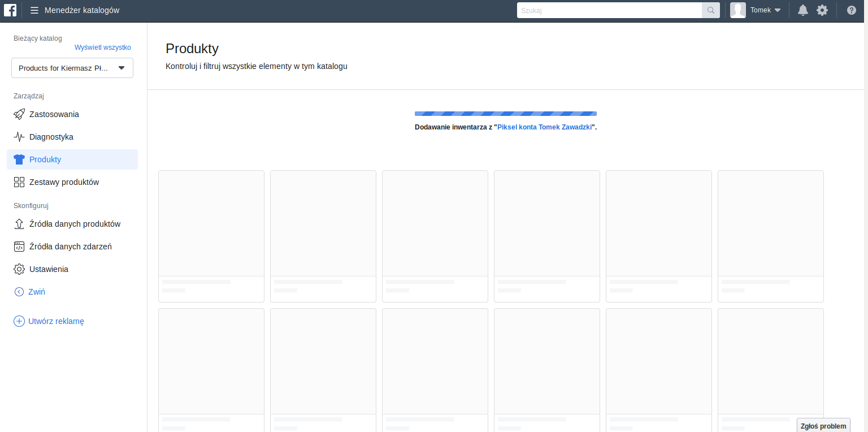This screenshot has height=432, width=868.
Task: Go to Diagnostyka section
Action: tap(72, 137)
